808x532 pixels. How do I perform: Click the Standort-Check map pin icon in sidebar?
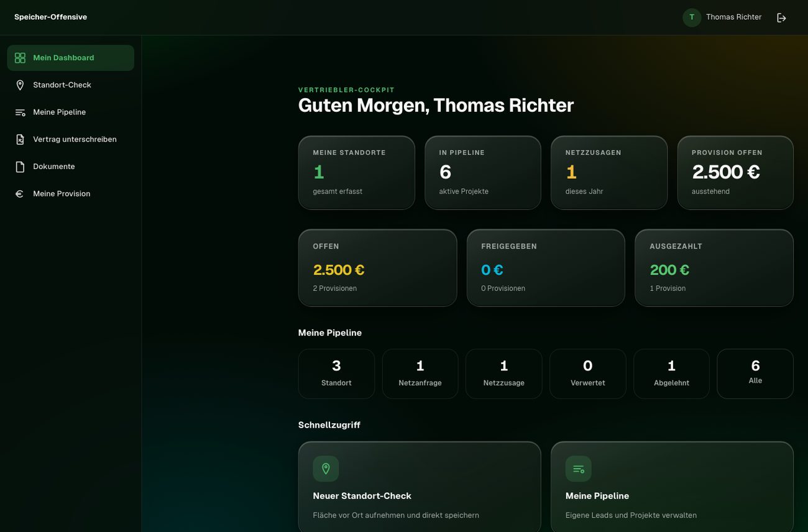(20, 85)
